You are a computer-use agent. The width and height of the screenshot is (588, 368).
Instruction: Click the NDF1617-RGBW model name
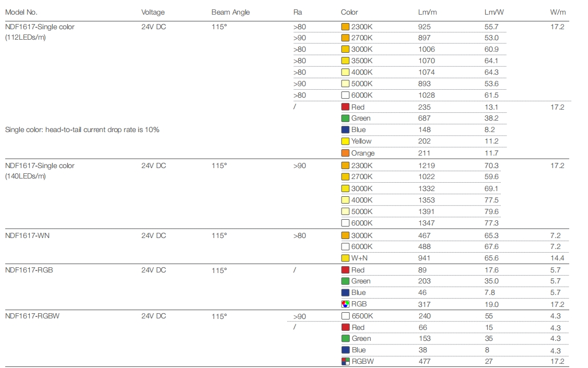click(31, 316)
